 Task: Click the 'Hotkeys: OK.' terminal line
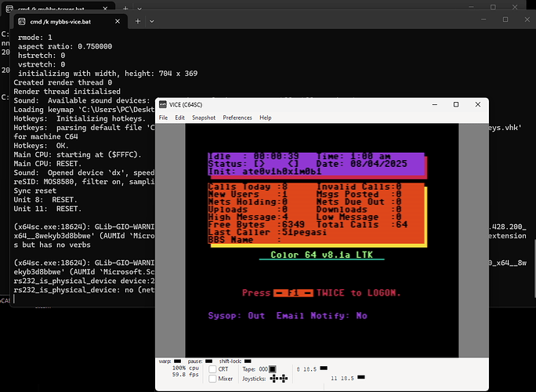[x=41, y=146]
